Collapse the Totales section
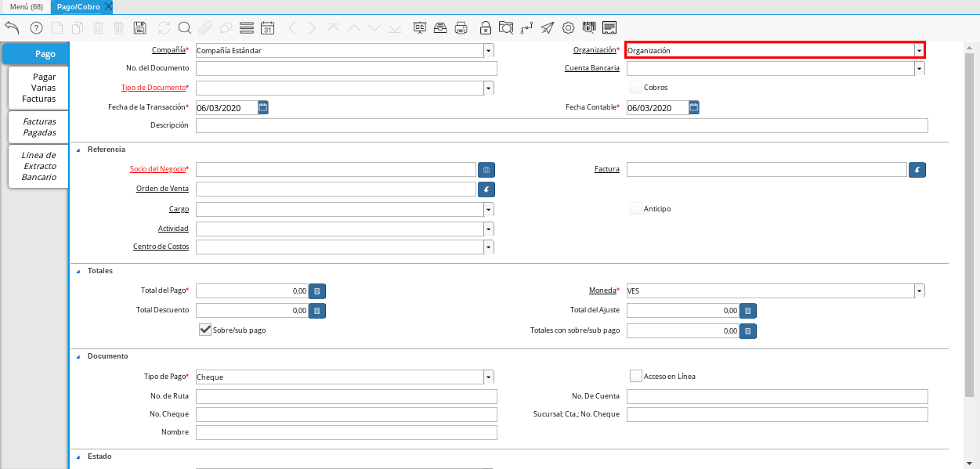Screen dimensions: 980x469 click(78, 271)
